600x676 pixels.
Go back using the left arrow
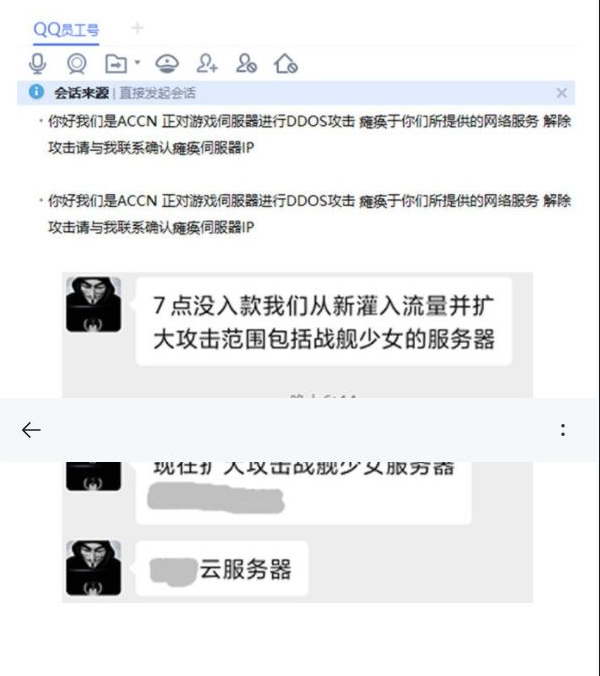pos(31,430)
